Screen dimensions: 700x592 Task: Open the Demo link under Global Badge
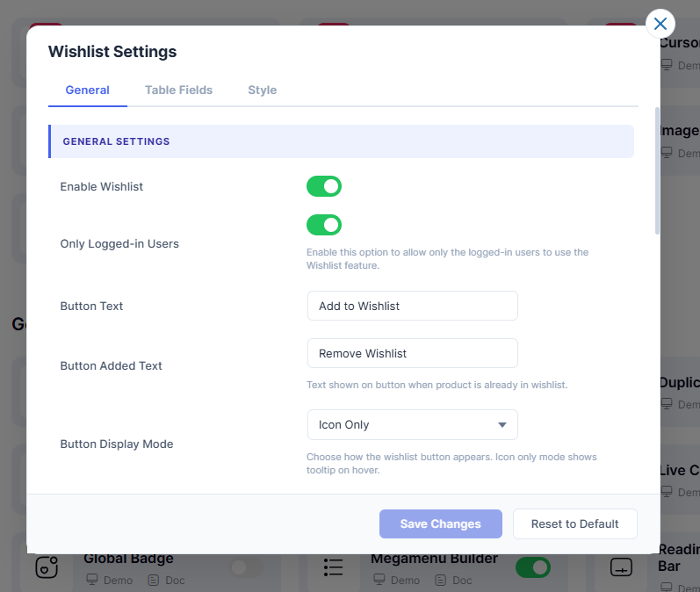pyautogui.click(x=110, y=580)
